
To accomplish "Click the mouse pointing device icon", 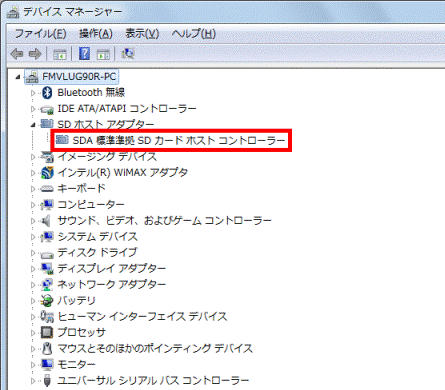I will tap(48, 349).
